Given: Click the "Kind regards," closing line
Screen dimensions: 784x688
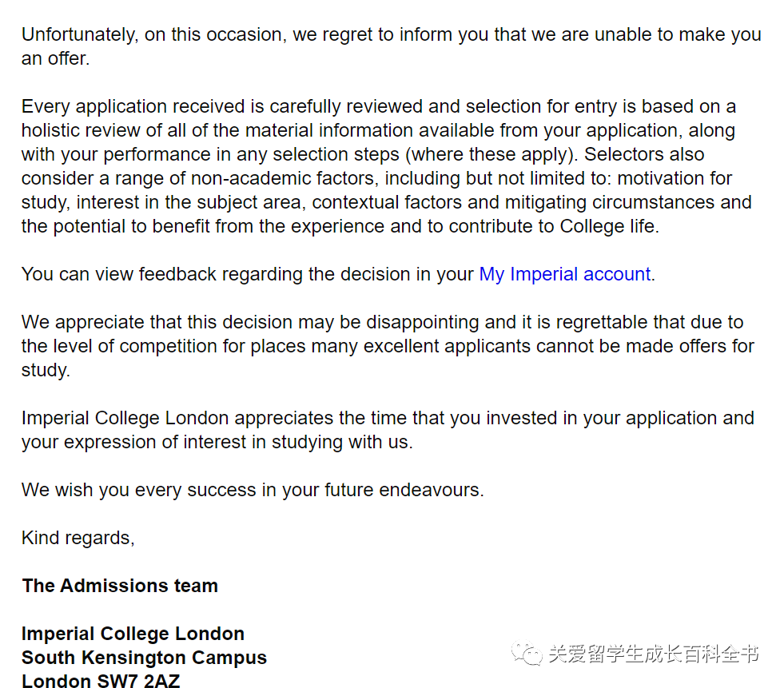Looking at the screenshot, I should point(78,538).
